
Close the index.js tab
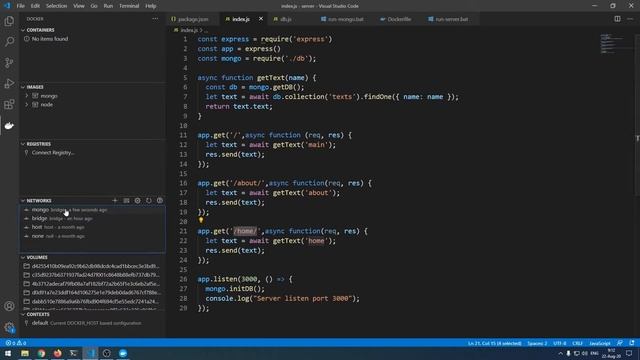click(x=261, y=19)
